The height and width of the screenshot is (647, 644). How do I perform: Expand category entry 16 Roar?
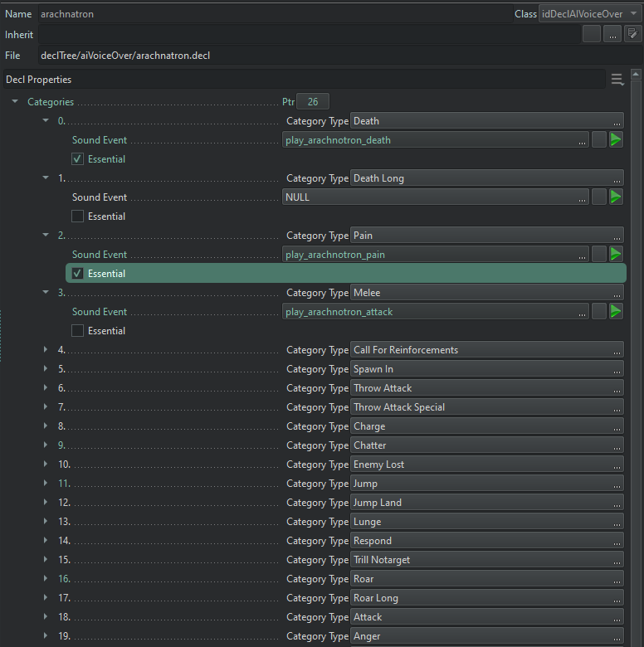pos(46,578)
